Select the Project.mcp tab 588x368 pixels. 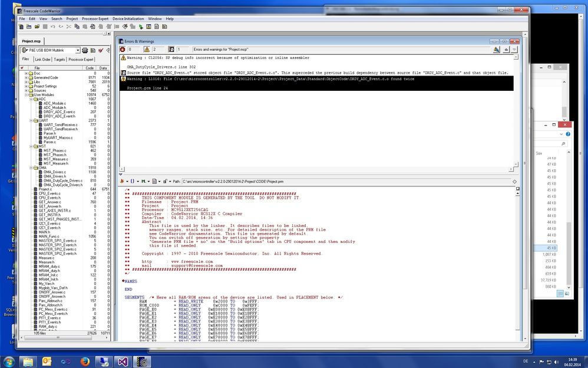(x=31, y=41)
